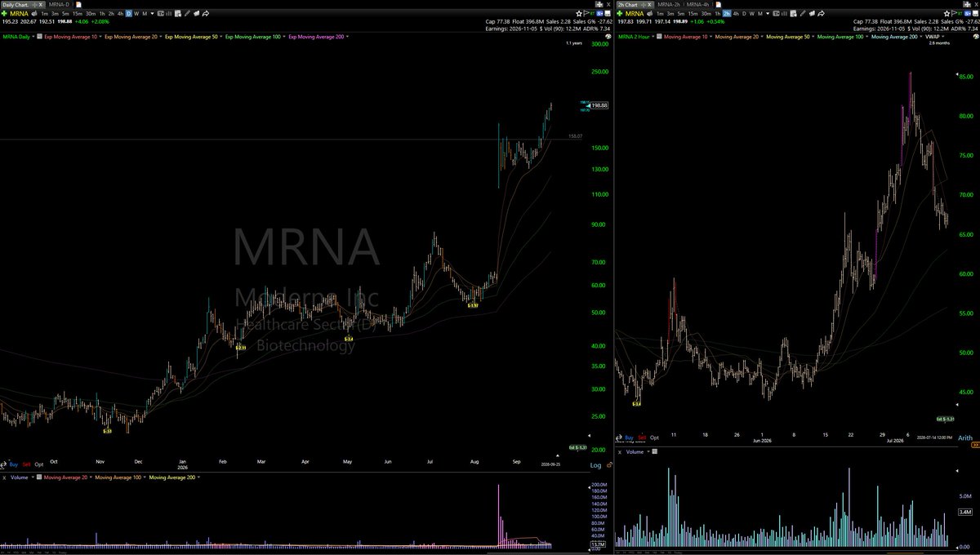Click 1.1 years time span label

coord(575,42)
